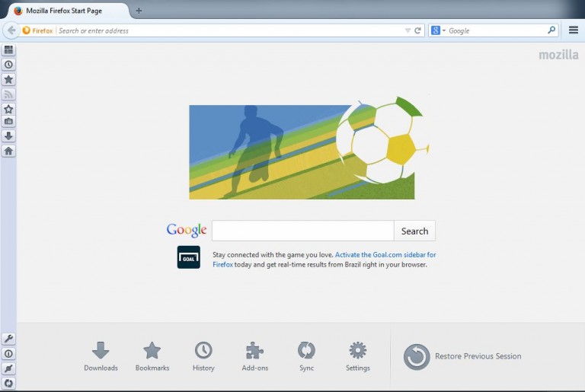Click the Google logo on start page

[187, 230]
